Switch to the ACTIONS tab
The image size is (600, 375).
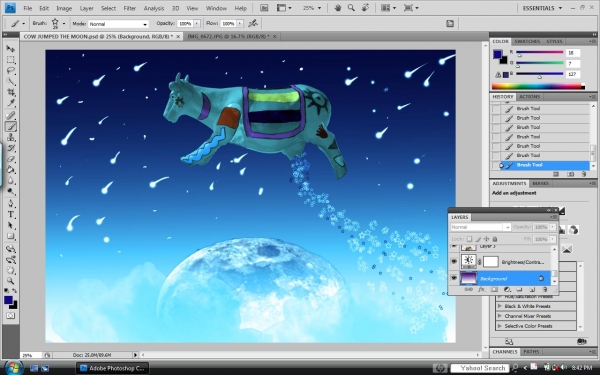(x=530, y=97)
